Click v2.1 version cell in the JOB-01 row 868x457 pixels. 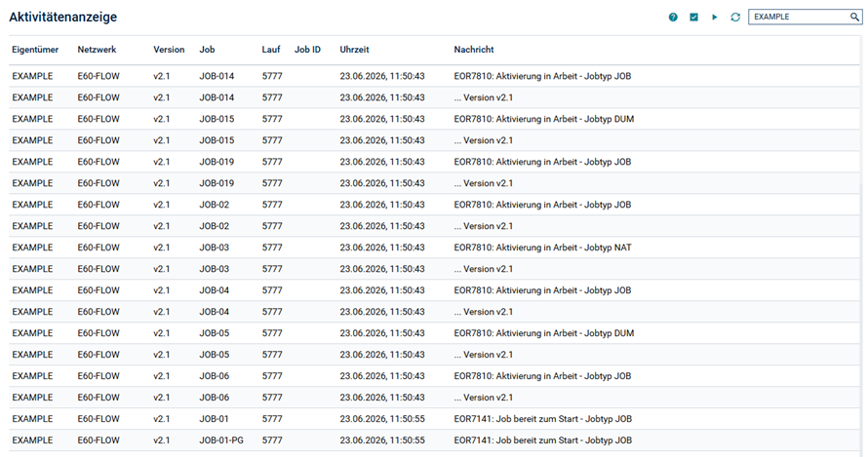[x=162, y=419]
